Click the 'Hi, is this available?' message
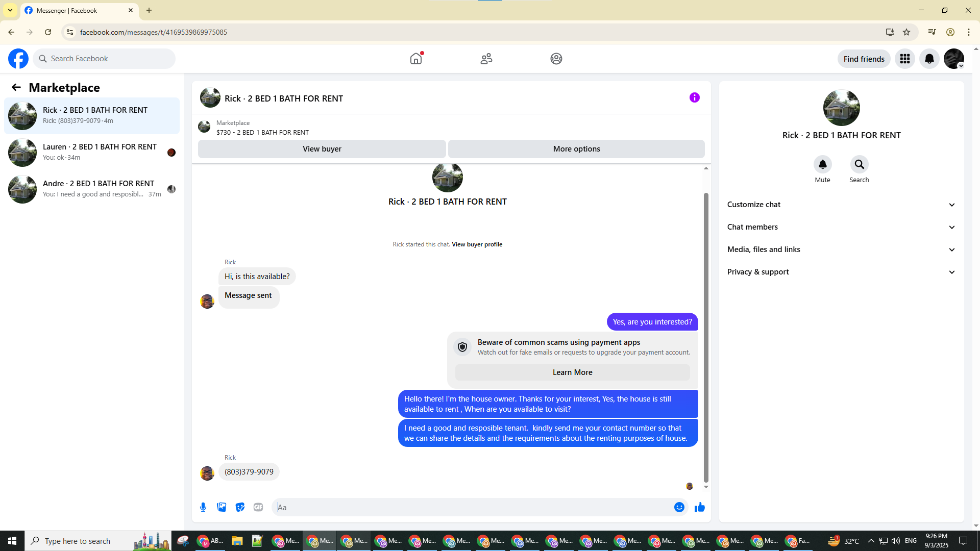This screenshot has width=980, height=551. tap(257, 277)
